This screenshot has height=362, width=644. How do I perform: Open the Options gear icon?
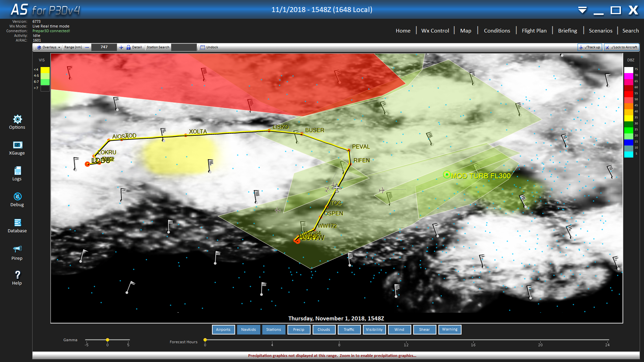(17, 119)
